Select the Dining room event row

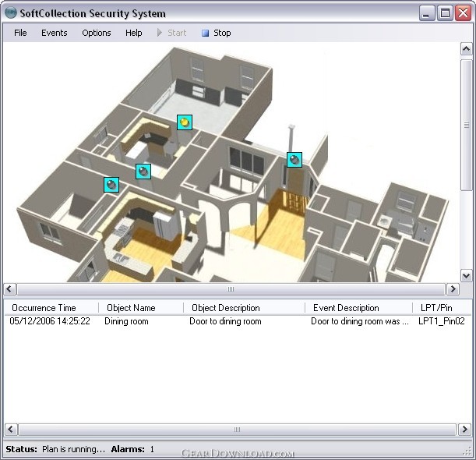point(238,321)
